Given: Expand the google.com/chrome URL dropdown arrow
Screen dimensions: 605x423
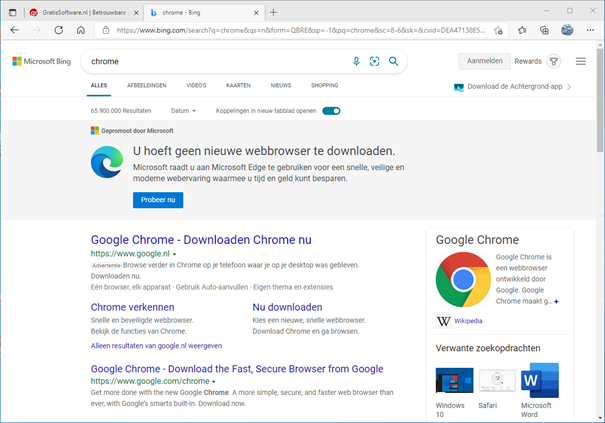Looking at the screenshot, I should [x=214, y=382].
